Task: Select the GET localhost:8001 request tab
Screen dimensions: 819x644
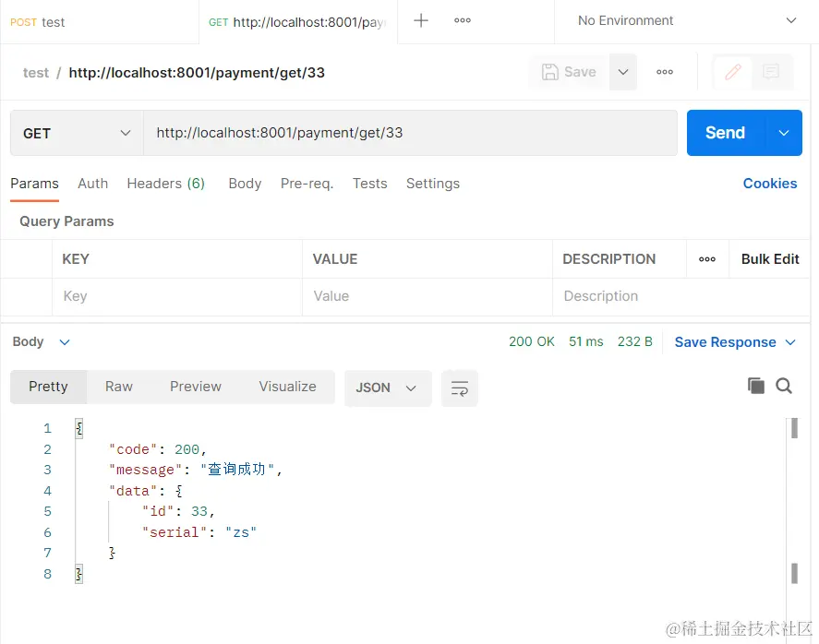Action: click(x=297, y=22)
